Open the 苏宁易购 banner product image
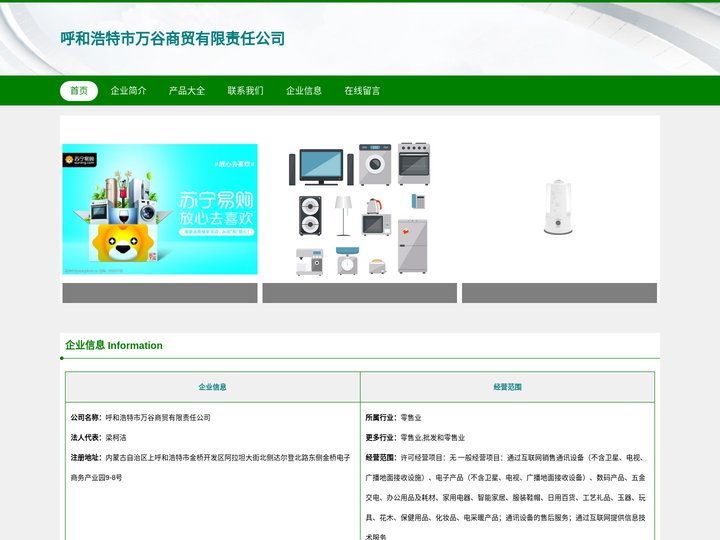720x540 pixels. tap(160, 209)
